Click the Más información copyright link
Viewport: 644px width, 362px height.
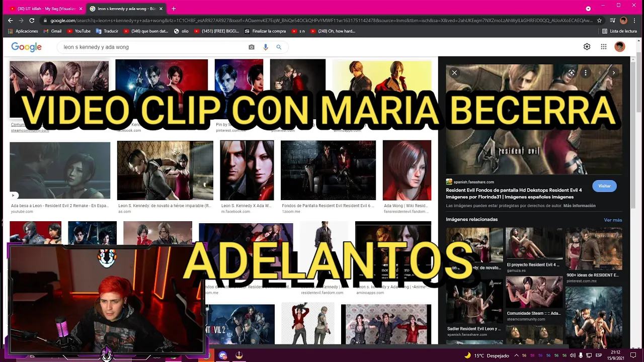click(579, 206)
